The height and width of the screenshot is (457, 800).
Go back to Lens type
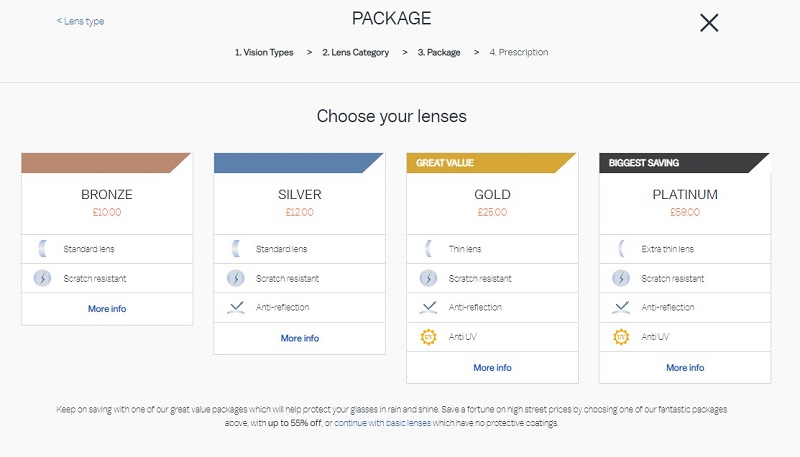(x=81, y=21)
